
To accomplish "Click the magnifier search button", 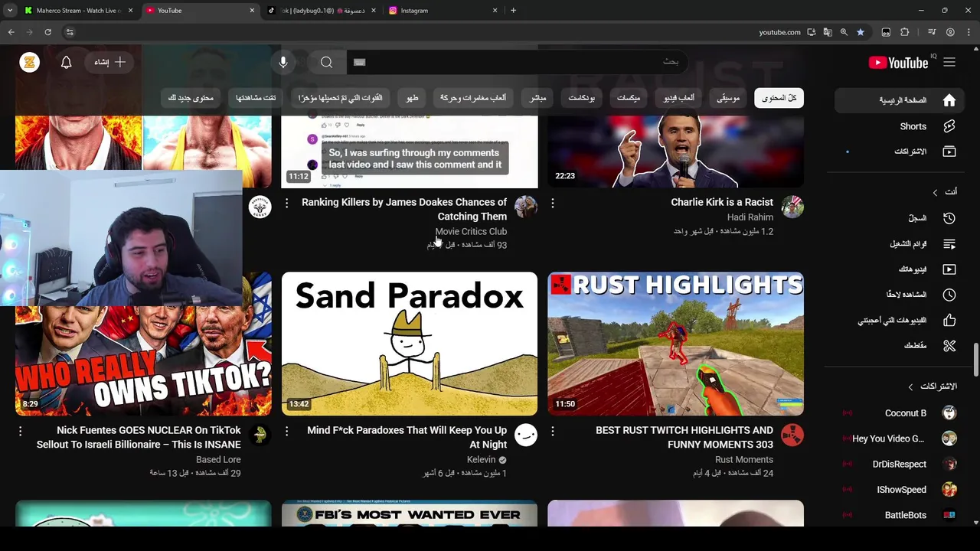I will click(x=327, y=63).
